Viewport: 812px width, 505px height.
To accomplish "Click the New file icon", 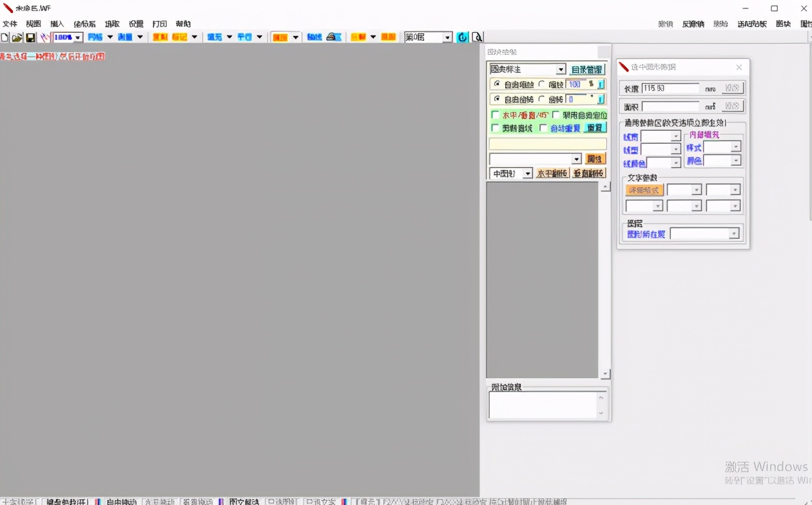I will click(x=5, y=37).
